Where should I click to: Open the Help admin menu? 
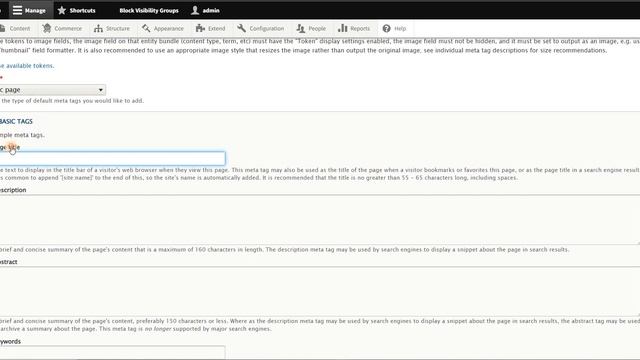tap(394, 28)
